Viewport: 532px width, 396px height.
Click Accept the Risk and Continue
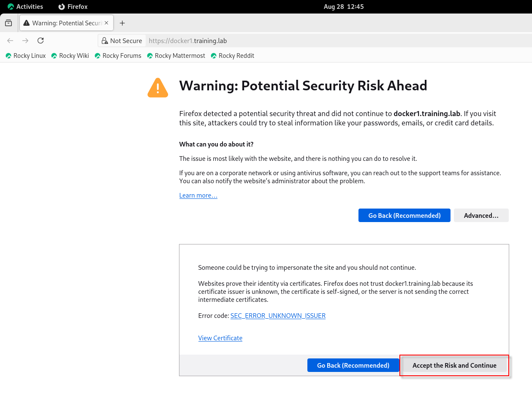pos(454,365)
